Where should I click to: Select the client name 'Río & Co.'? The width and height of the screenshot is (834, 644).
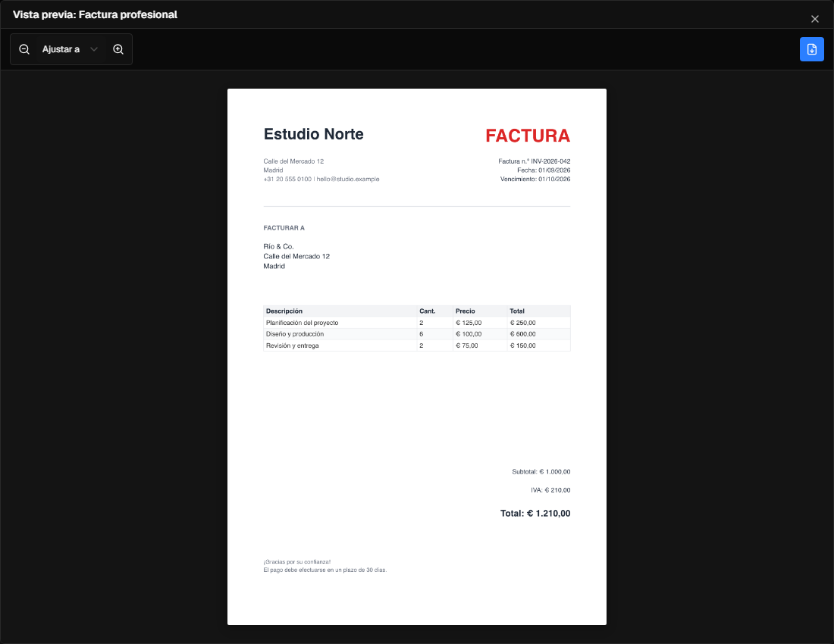279,246
